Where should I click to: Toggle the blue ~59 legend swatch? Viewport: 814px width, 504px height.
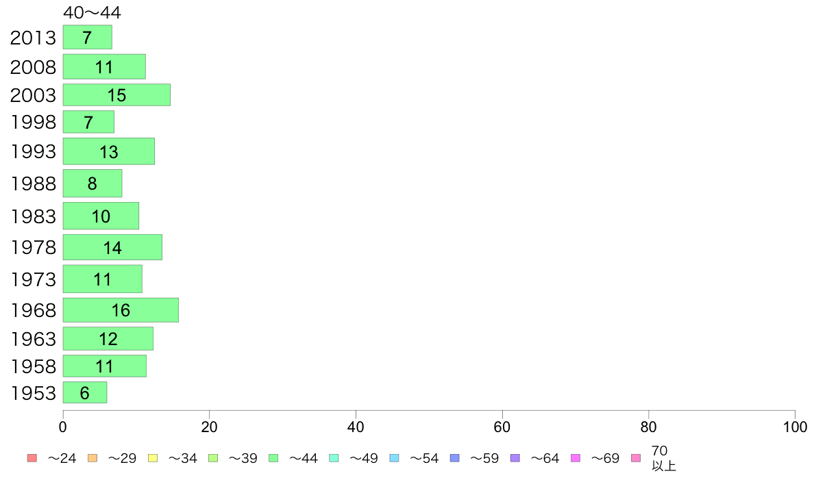pyautogui.click(x=455, y=458)
